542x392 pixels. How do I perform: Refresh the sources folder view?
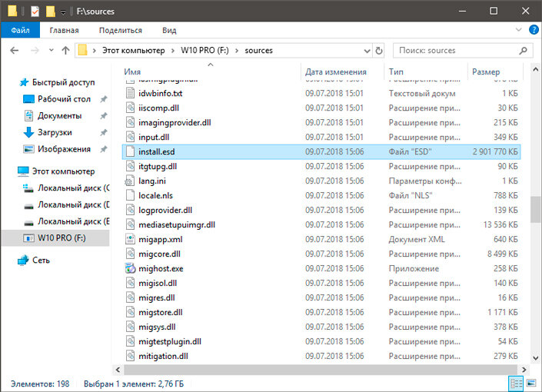point(379,51)
